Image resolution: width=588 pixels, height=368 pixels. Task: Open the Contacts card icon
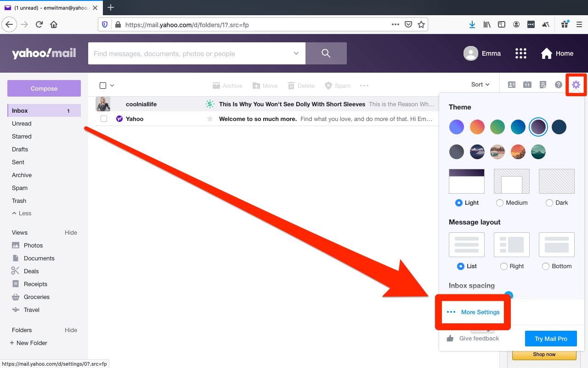(x=511, y=85)
